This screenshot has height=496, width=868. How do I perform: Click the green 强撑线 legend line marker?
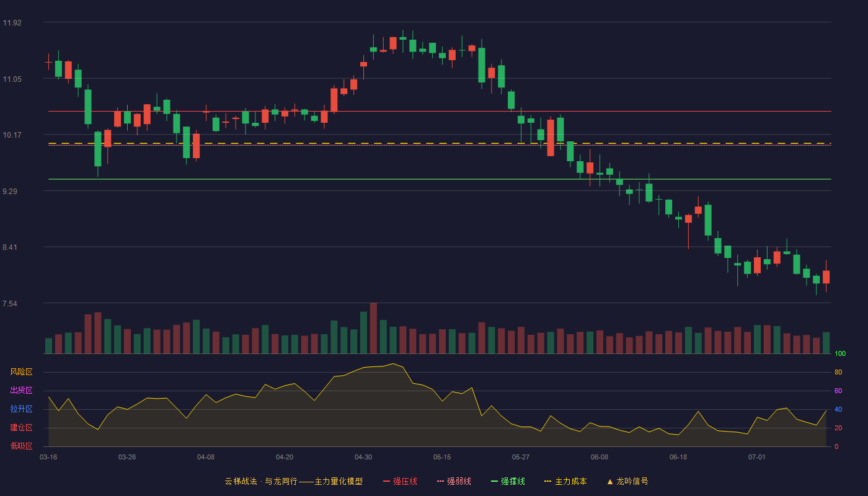494,481
